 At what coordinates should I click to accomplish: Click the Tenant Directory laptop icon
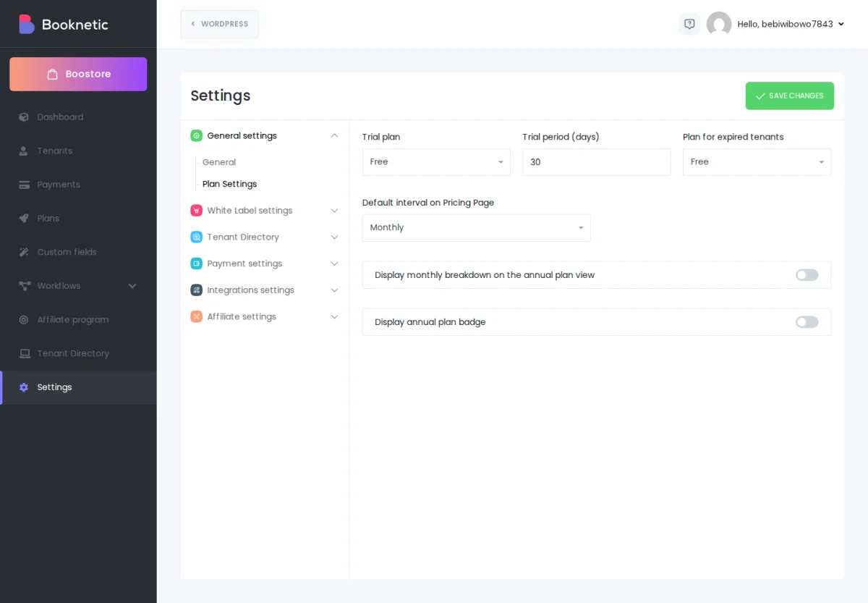pyautogui.click(x=24, y=353)
